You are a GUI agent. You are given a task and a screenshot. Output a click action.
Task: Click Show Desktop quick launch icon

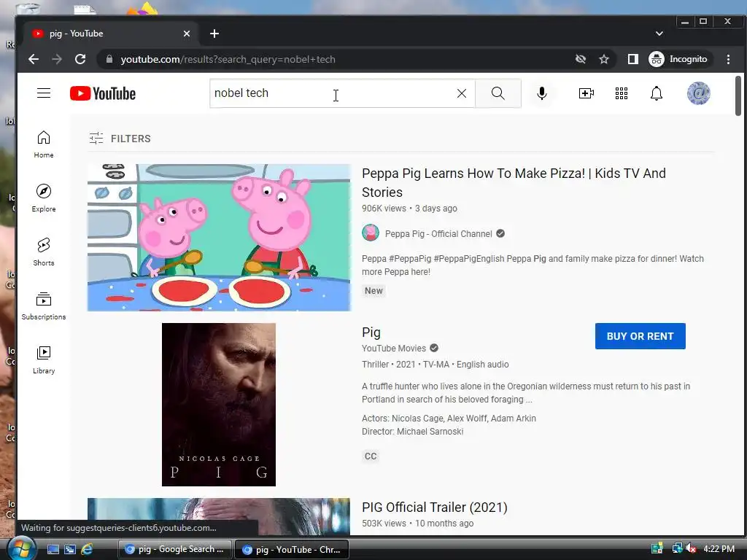[x=53, y=549]
